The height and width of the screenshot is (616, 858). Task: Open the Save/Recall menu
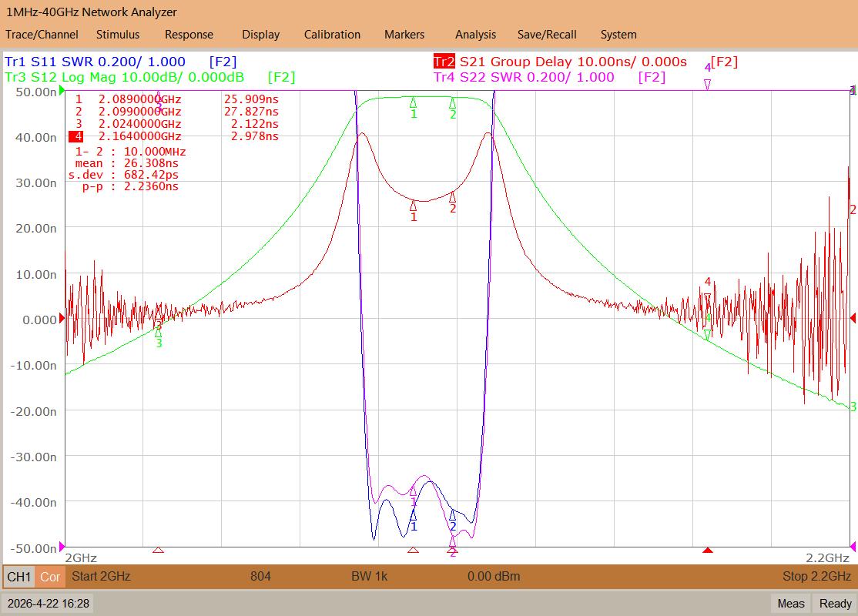coord(547,35)
